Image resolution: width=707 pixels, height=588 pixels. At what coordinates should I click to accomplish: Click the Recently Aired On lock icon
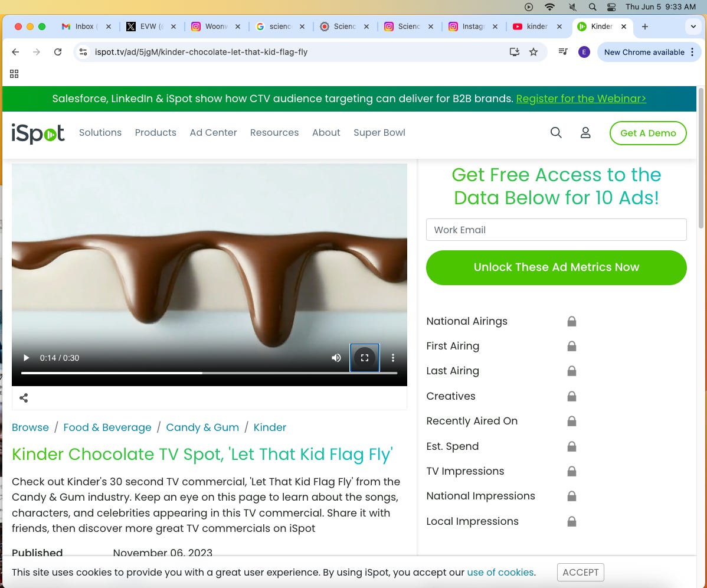572,421
